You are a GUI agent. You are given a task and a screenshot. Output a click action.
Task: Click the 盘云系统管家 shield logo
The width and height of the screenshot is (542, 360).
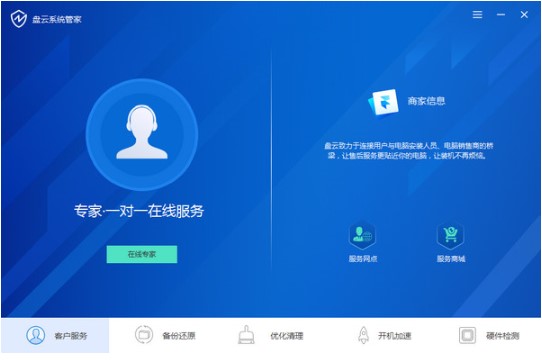[x=19, y=19]
